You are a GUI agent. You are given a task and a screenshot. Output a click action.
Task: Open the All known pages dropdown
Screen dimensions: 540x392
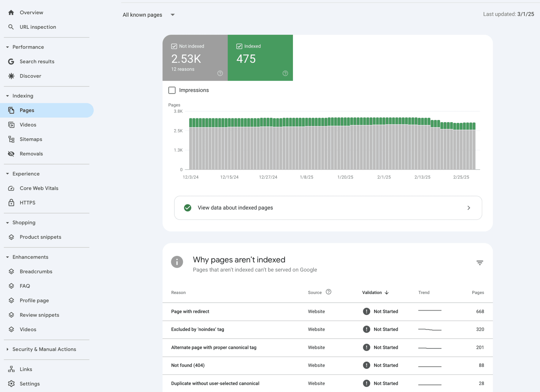[x=148, y=15]
